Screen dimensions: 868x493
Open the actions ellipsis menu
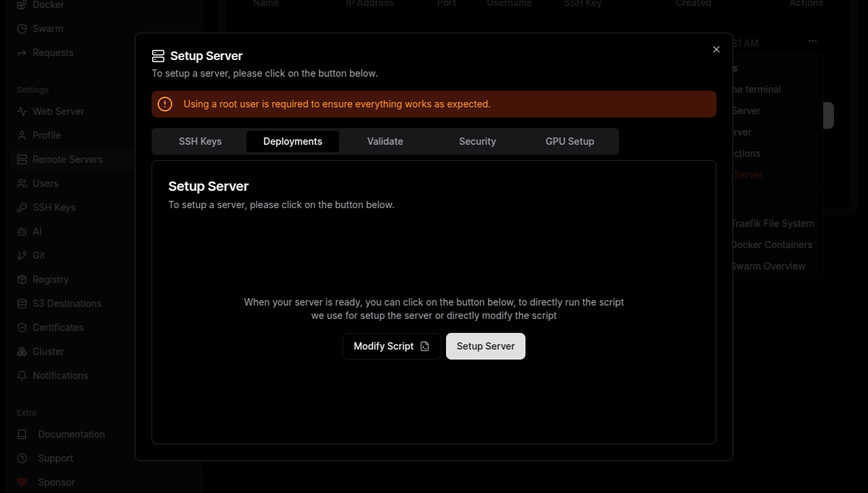(x=812, y=41)
